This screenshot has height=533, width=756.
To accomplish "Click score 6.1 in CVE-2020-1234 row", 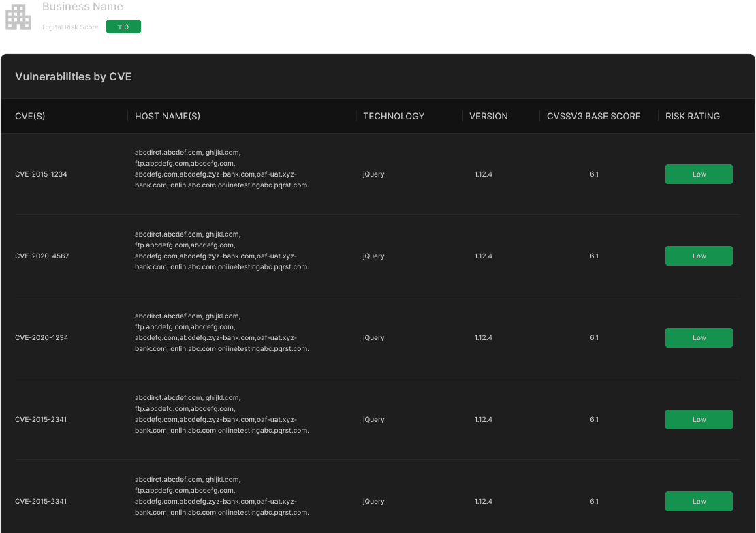I will tap(594, 337).
